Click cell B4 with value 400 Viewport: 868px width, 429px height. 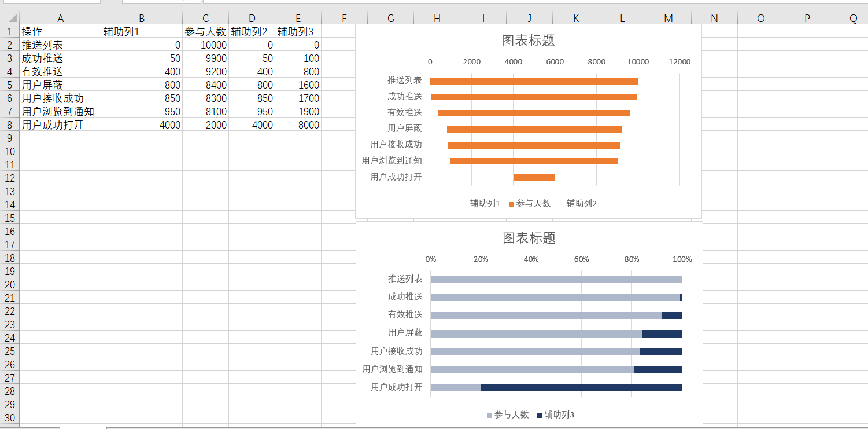point(142,71)
